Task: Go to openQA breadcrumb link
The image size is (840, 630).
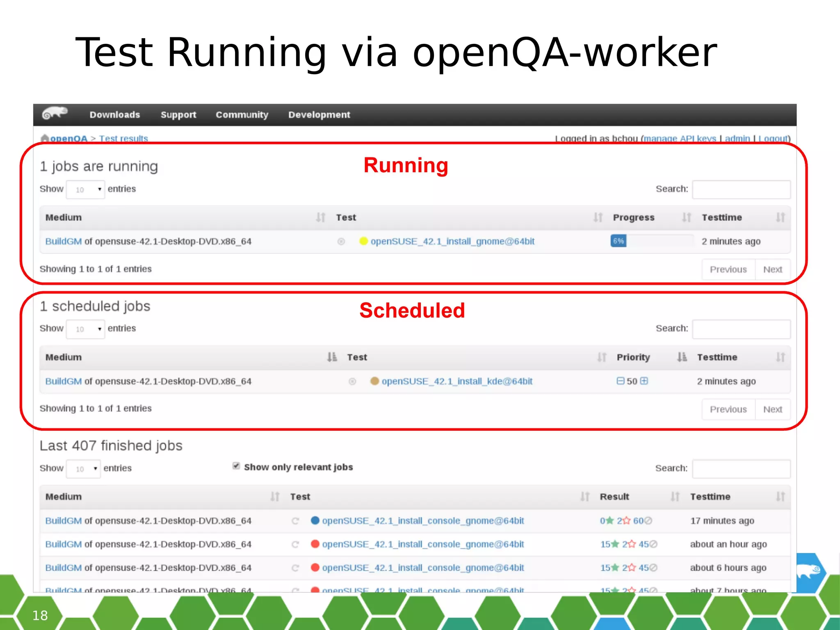Action: click(68, 139)
